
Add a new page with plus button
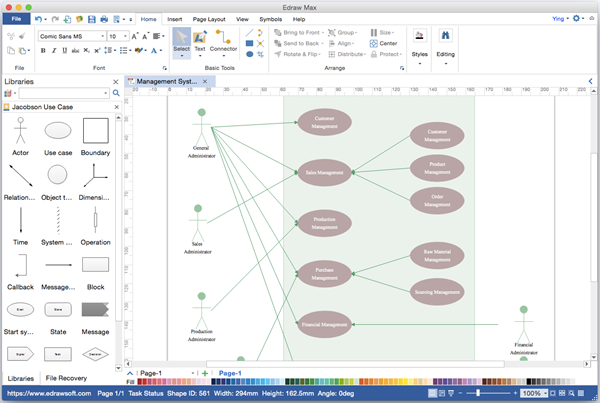pos(205,373)
